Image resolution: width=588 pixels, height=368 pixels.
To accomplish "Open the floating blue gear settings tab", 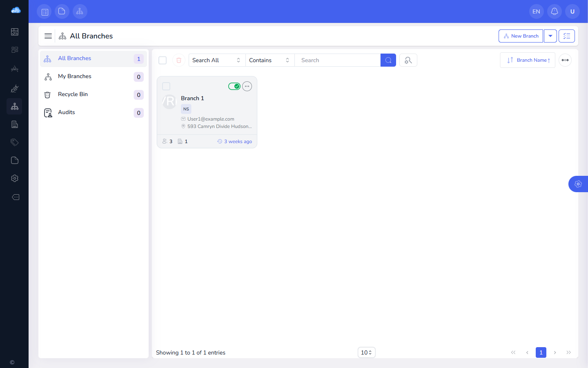I will click(x=578, y=184).
